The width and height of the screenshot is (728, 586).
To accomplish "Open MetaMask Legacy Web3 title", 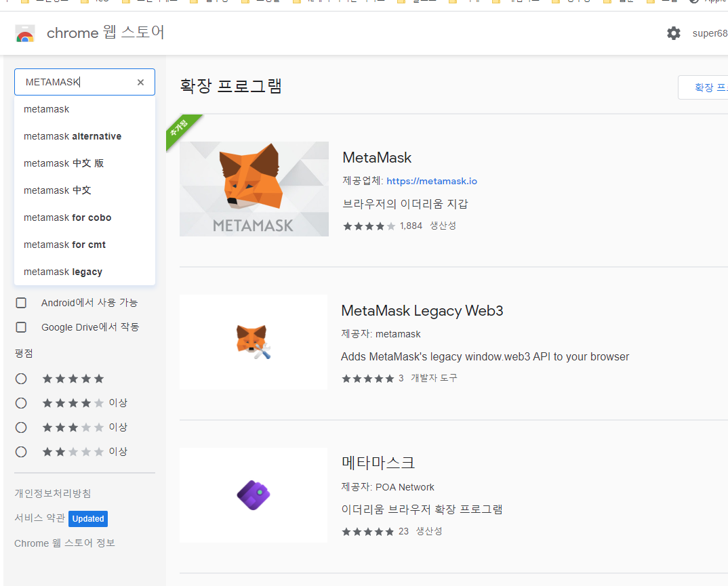I will [422, 310].
